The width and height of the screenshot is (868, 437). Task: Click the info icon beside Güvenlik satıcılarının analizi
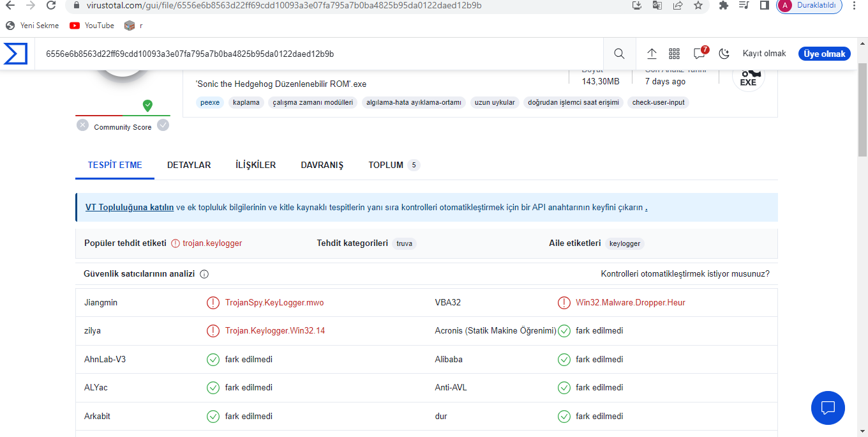(204, 274)
